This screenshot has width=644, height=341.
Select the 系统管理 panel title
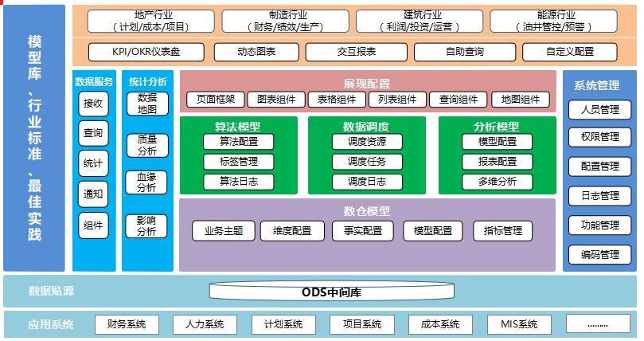(597, 85)
